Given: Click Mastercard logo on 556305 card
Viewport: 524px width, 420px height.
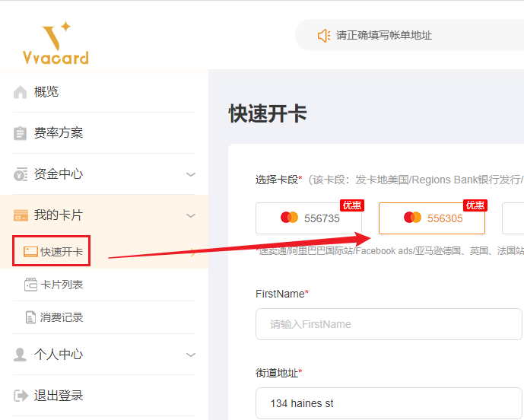Looking at the screenshot, I should 412,218.
